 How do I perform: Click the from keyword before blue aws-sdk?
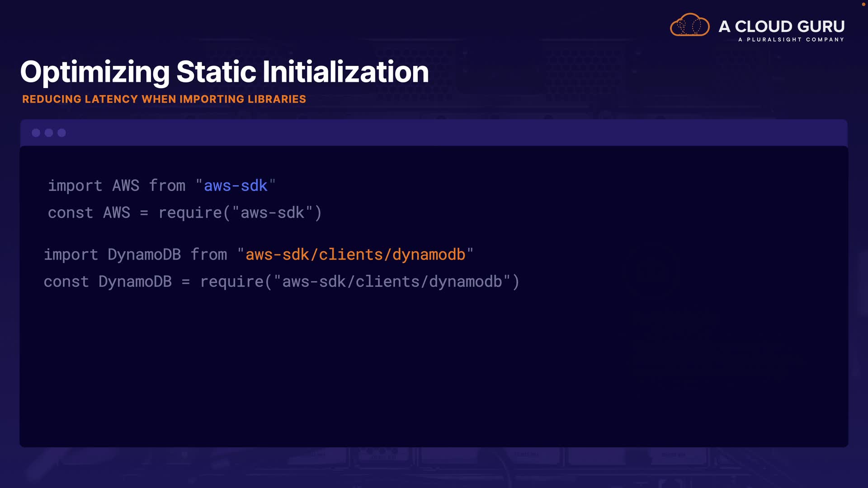click(x=167, y=186)
